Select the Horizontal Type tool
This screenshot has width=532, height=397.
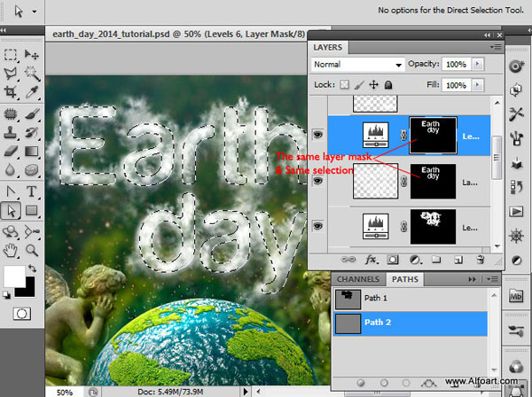point(32,191)
